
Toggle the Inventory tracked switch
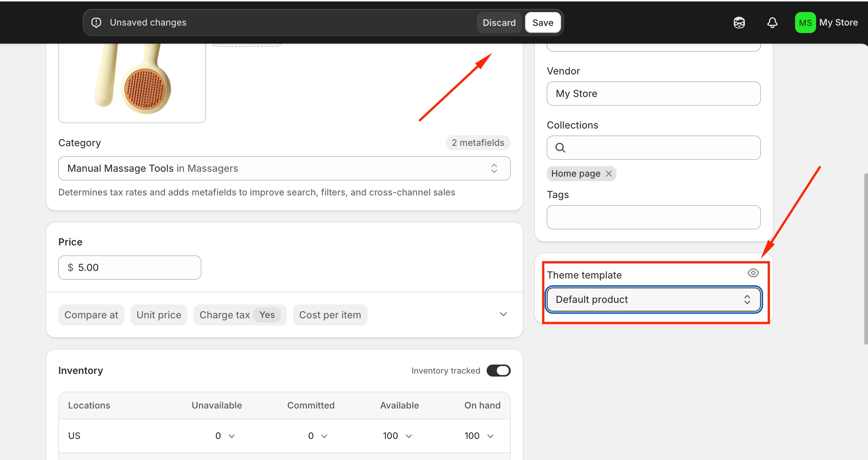[x=498, y=371]
